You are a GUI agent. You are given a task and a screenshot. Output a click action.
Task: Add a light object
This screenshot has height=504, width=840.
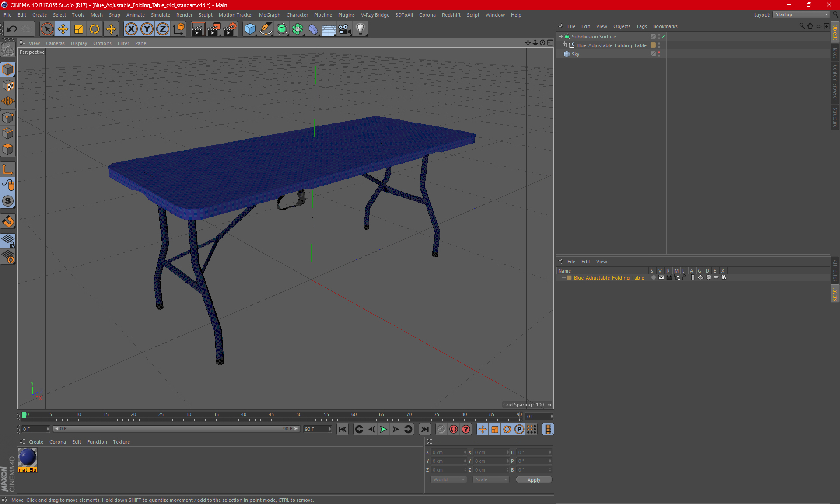(360, 29)
